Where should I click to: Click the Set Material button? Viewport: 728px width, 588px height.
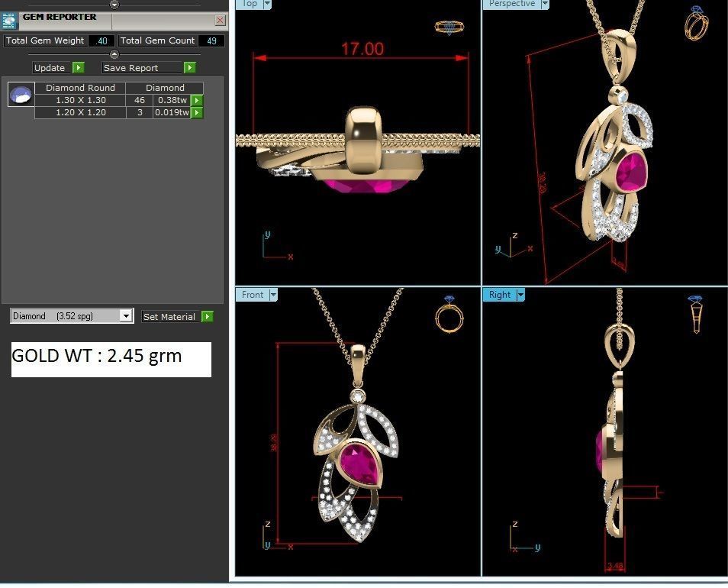pos(170,317)
